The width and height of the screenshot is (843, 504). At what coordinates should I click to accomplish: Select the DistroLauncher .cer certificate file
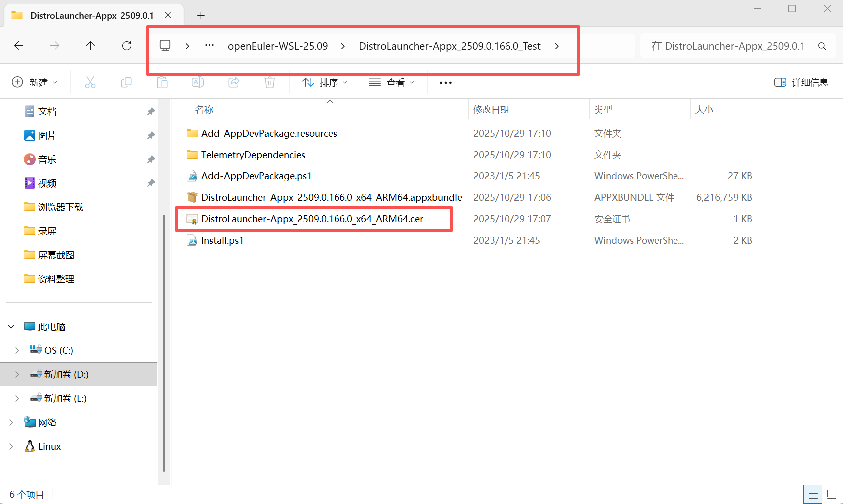tap(312, 219)
